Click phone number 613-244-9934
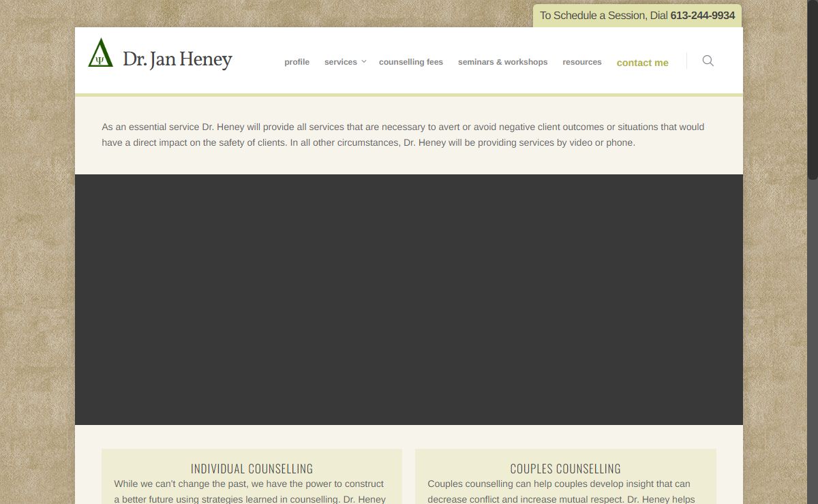The image size is (818, 504). click(703, 16)
